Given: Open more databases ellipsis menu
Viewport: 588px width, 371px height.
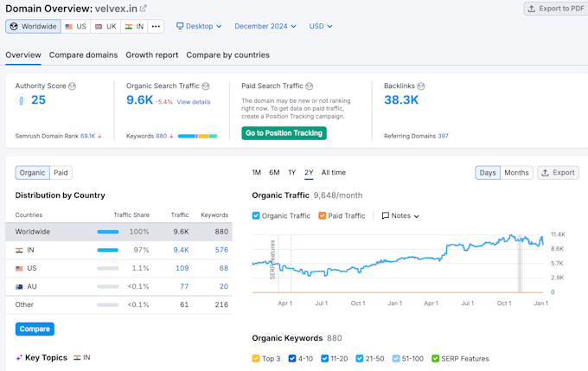Looking at the screenshot, I should (x=156, y=26).
